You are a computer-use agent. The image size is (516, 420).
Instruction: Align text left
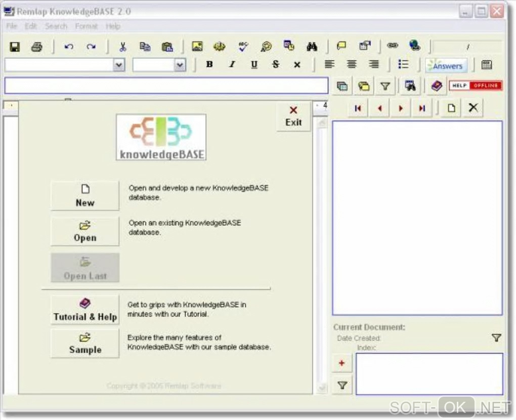(x=329, y=64)
